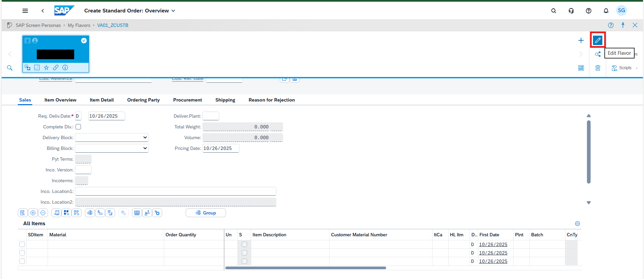
Task: Select the third item row checkbox
Action: 22,261
